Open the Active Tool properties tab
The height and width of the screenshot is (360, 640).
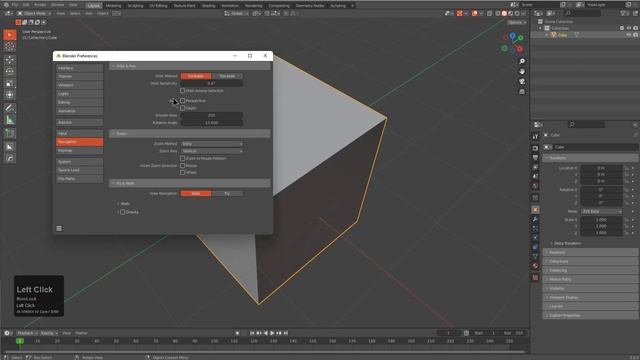tap(536, 136)
